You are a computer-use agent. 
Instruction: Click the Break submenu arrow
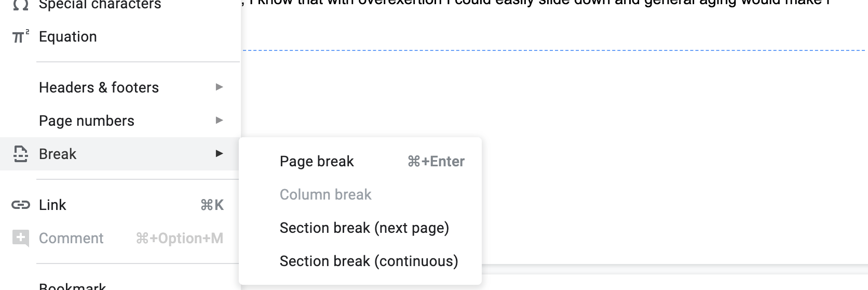click(x=219, y=154)
